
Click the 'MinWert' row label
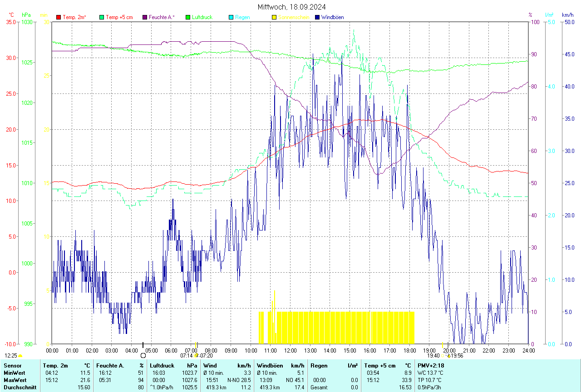pyautogui.click(x=14, y=372)
